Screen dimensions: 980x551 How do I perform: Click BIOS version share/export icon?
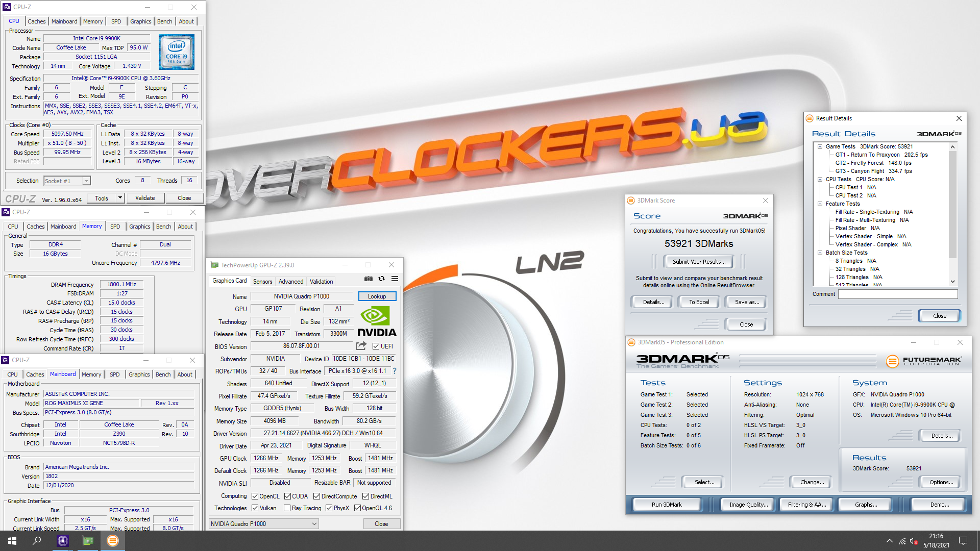[361, 346]
